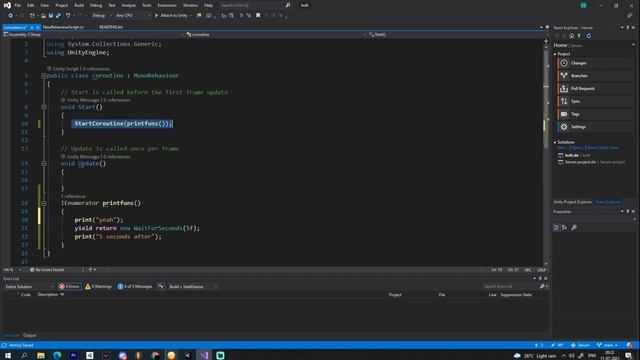Screen dimensions: 640x360
Task: Collapse the Solutions section in Team Explorer
Action: 555,142
